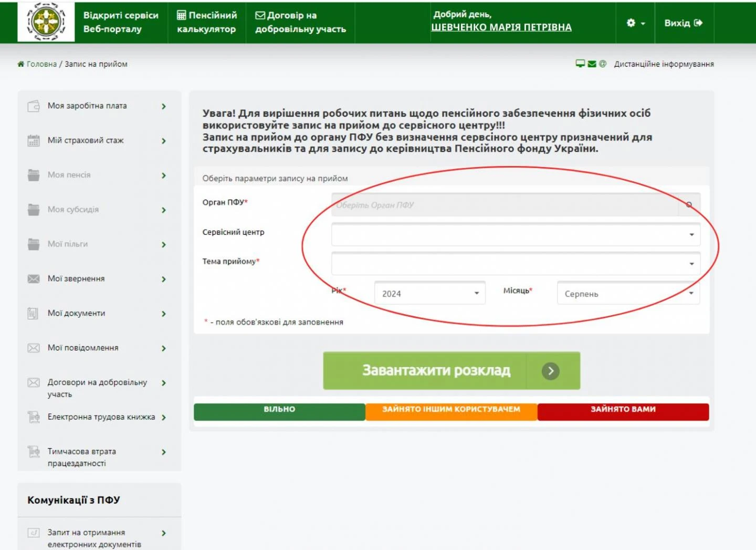Image resolution: width=756 pixels, height=550 pixels.
Task: Open the Тема прийому dropdown
Action: (515, 264)
